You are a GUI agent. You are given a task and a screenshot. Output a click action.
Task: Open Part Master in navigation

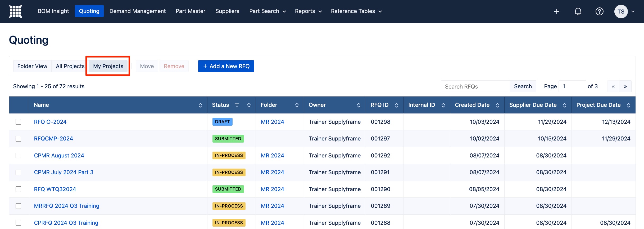[x=191, y=11]
